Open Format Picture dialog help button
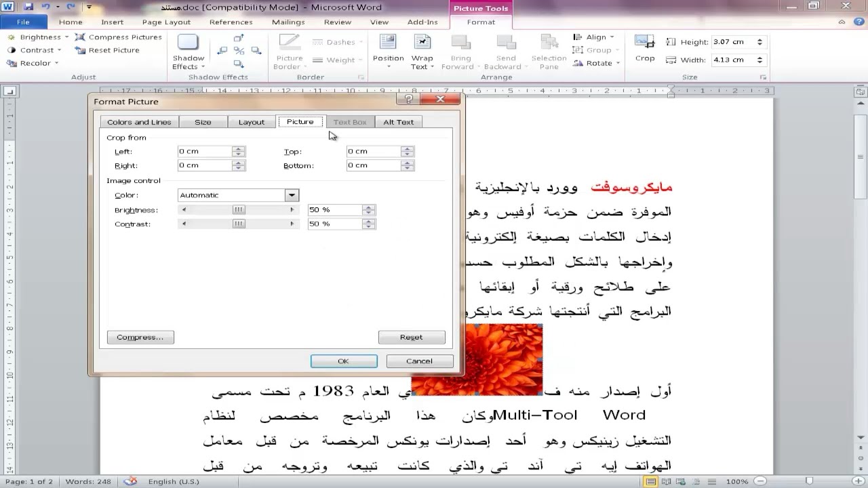The image size is (868, 488). point(408,99)
